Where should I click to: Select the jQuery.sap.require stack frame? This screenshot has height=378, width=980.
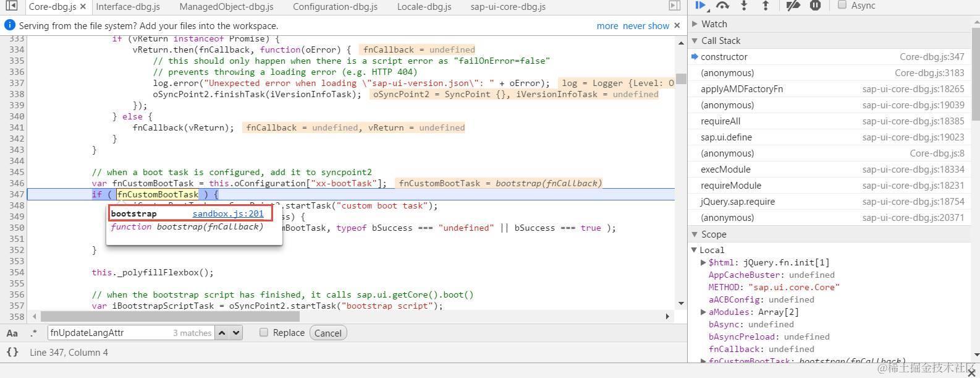point(829,202)
